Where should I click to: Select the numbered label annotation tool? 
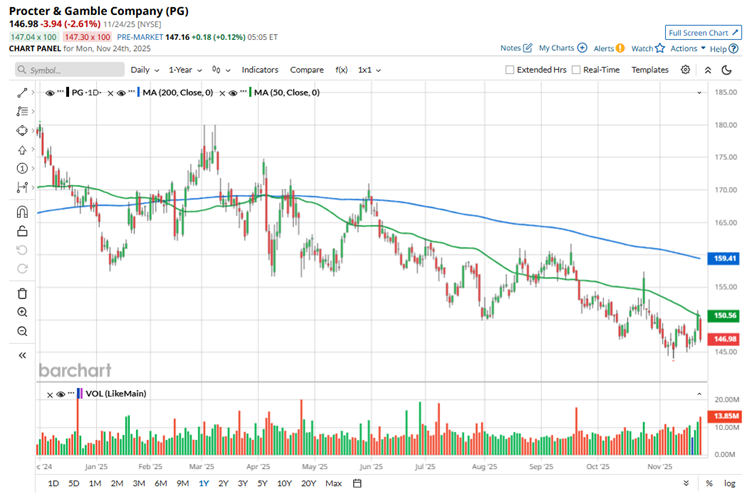pos(22,168)
